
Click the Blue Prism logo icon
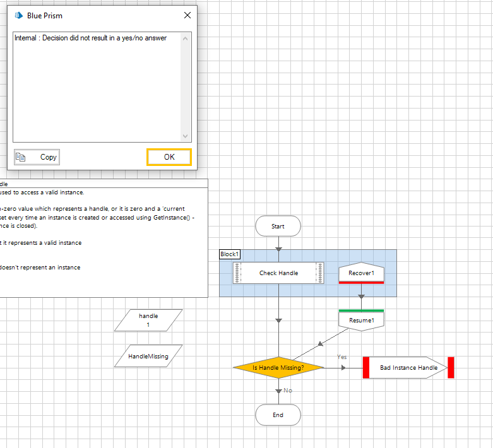point(19,15)
